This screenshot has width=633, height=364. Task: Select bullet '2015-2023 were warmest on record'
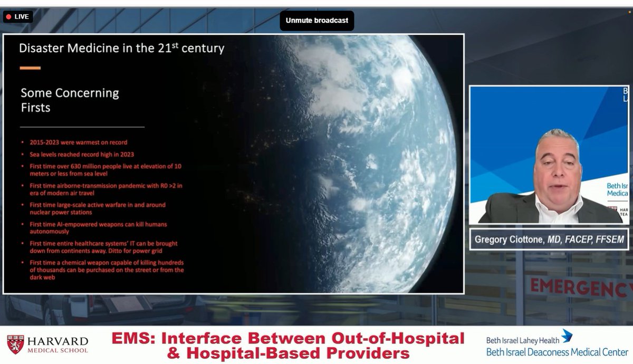click(78, 142)
